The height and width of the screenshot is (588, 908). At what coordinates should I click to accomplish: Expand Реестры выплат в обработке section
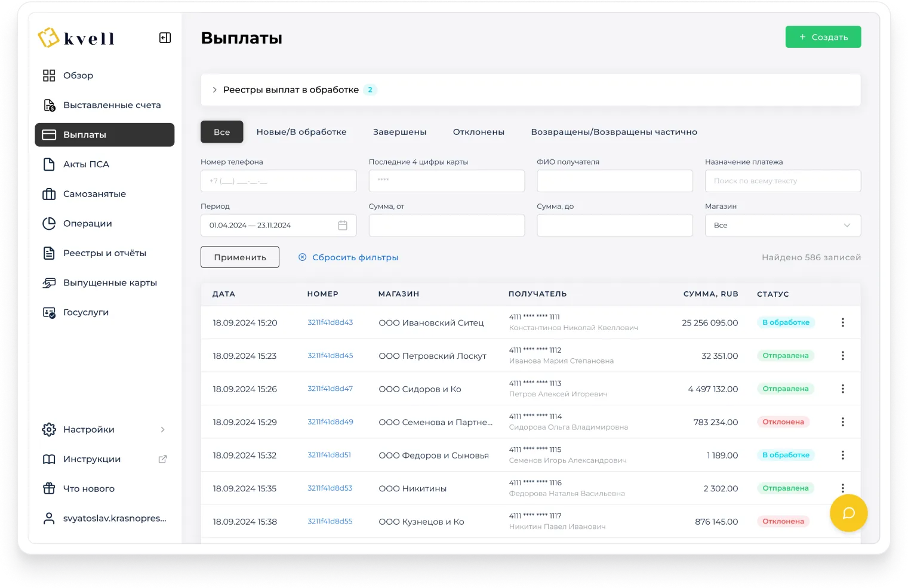[215, 90]
